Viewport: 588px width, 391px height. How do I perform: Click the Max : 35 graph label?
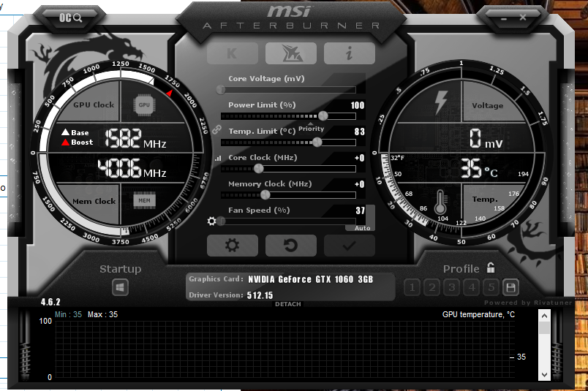[x=102, y=314]
